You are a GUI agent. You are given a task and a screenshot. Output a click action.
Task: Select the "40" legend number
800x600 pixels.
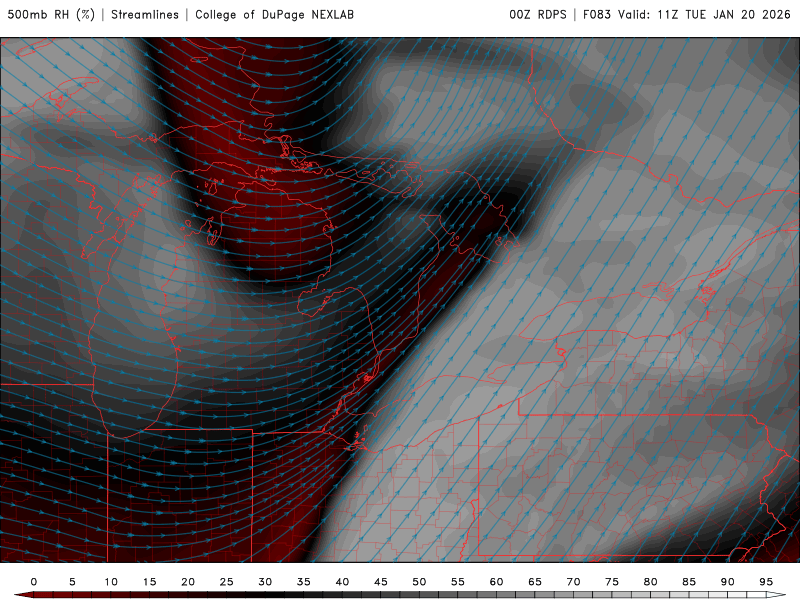(342, 582)
